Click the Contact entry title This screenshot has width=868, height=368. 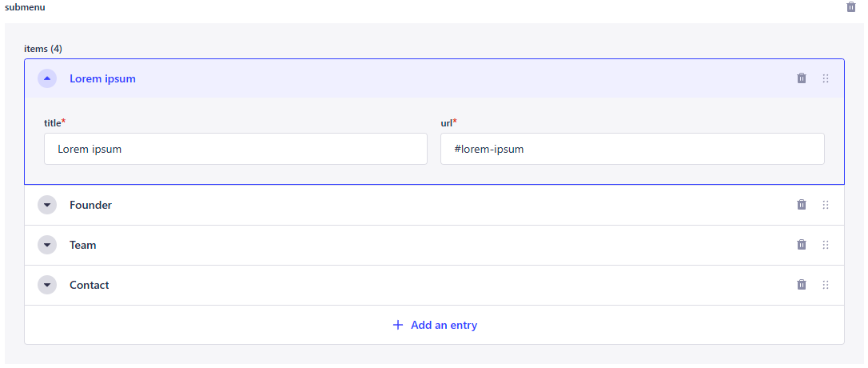90,285
